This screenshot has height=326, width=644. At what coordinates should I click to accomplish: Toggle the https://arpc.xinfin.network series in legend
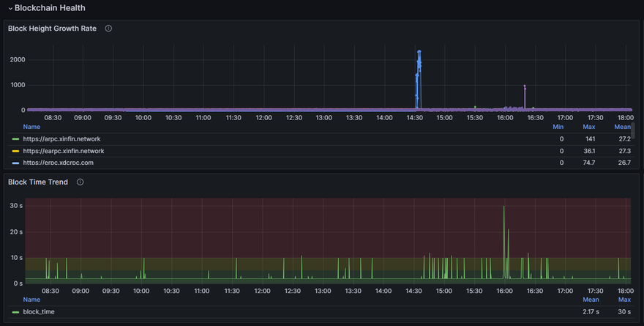click(62, 138)
